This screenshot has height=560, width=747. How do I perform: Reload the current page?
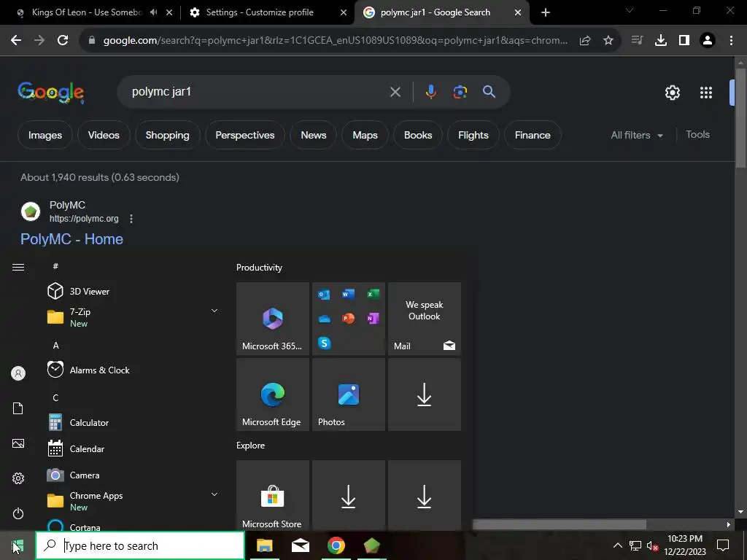63,41
